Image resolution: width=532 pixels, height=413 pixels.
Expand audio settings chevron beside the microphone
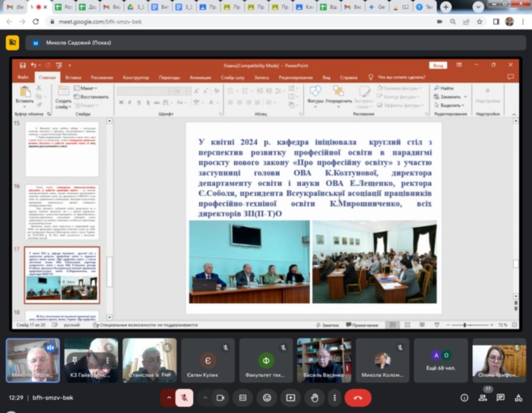point(168,397)
